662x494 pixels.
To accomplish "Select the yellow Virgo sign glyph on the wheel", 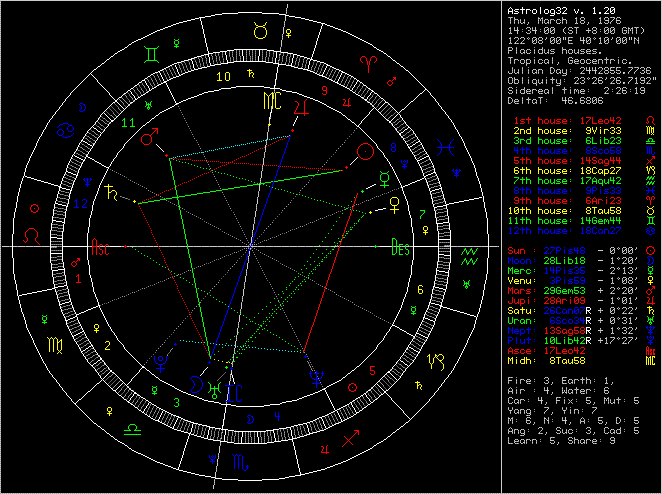I will 55,345.
